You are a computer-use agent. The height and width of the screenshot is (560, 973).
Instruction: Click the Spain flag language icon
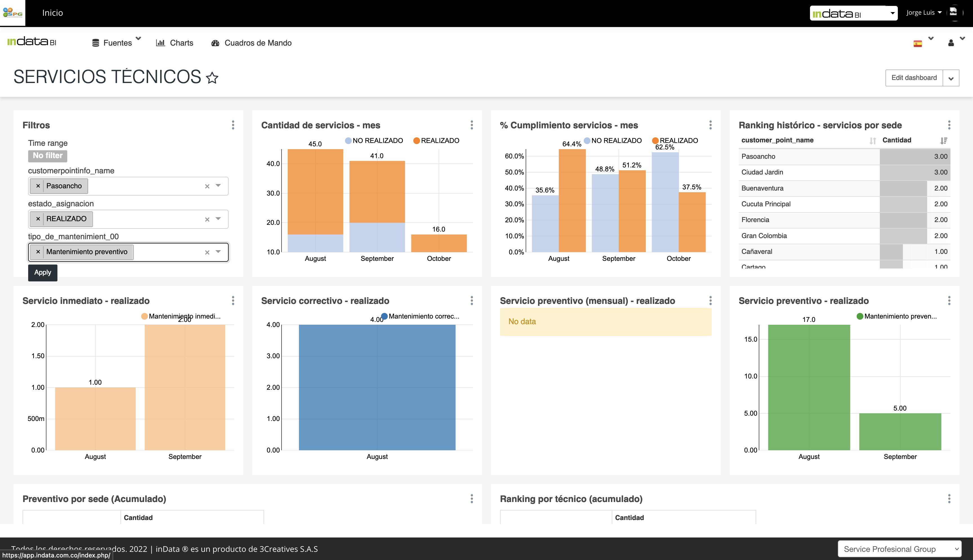(x=918, y=43)
